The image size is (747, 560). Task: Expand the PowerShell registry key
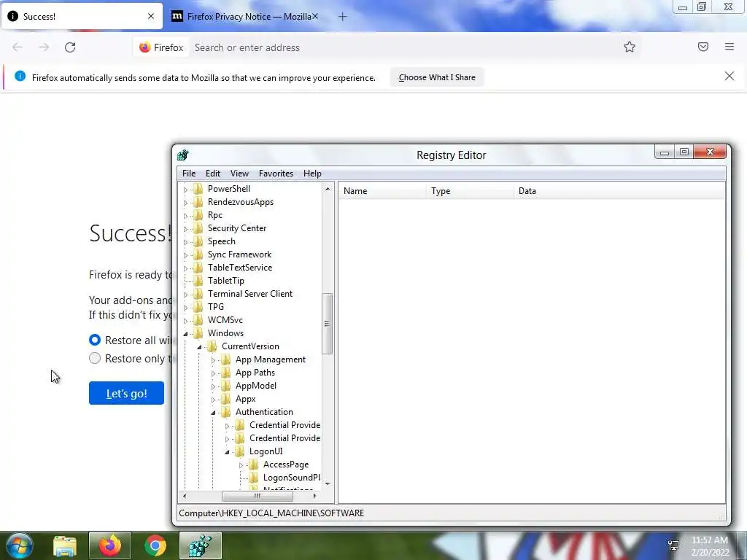(185, 190)
